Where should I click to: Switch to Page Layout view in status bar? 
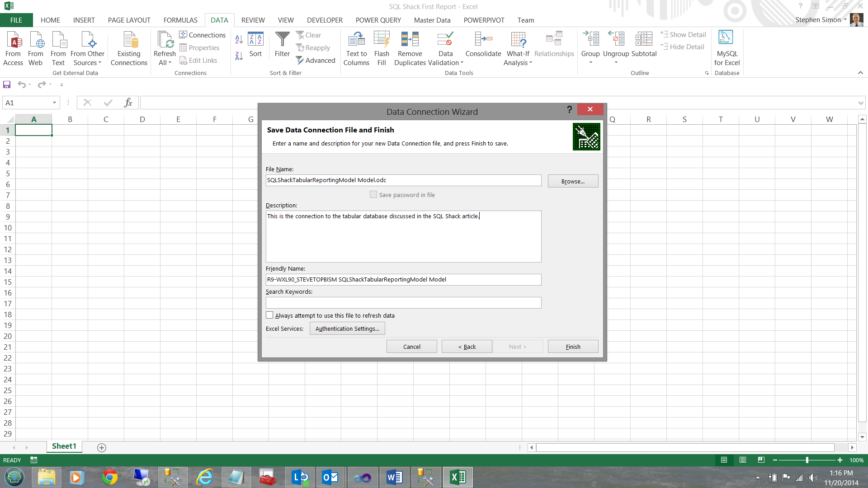pyautogui.click(x=742, y=460)
